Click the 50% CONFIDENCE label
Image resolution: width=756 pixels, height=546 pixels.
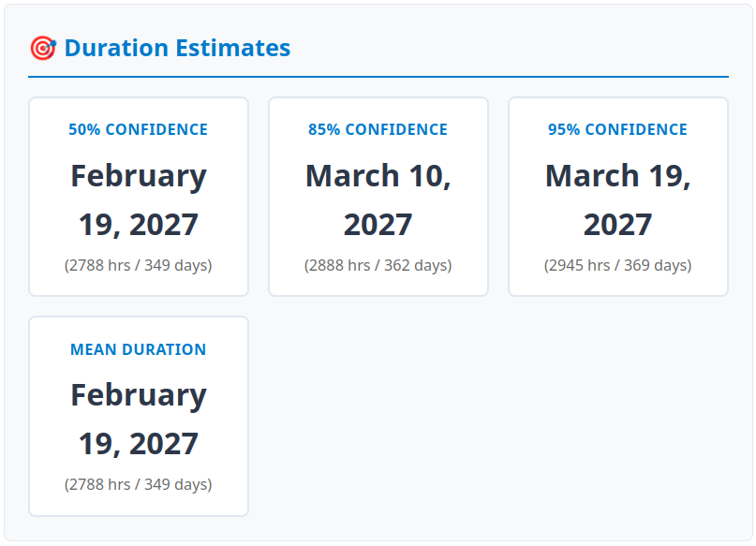point(138,129)
